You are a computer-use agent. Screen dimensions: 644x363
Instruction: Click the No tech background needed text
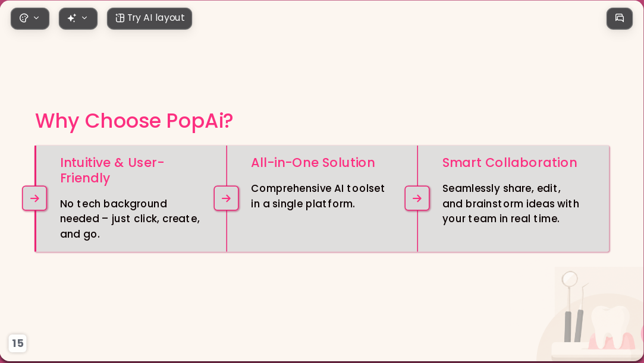click(x=130, y=219)
